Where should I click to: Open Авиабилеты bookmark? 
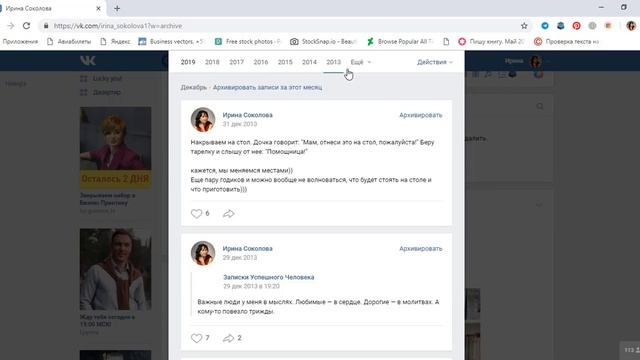click(69, 42)
